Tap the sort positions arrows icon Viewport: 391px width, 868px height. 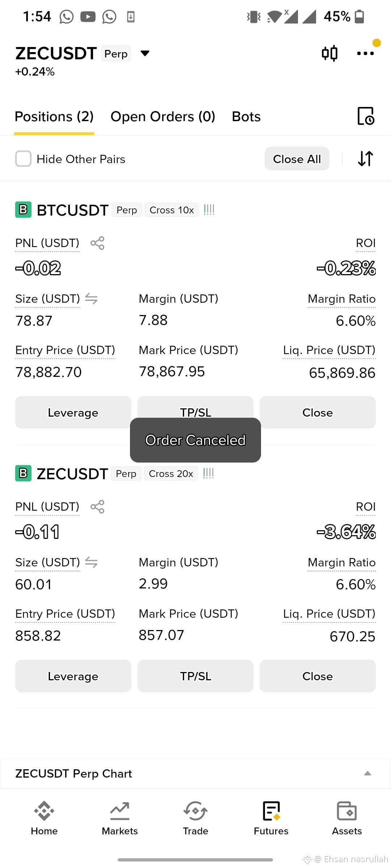pyautogui.click(x=365, y=158)
